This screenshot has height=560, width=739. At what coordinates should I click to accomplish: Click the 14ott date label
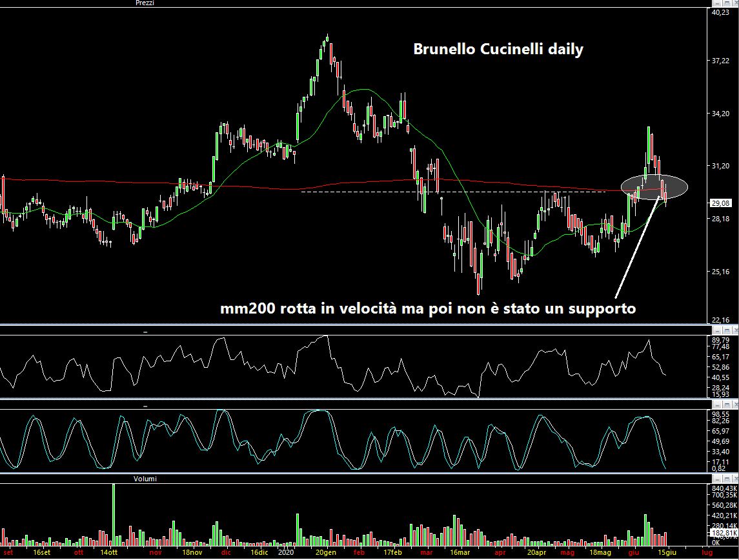point(109,552)
